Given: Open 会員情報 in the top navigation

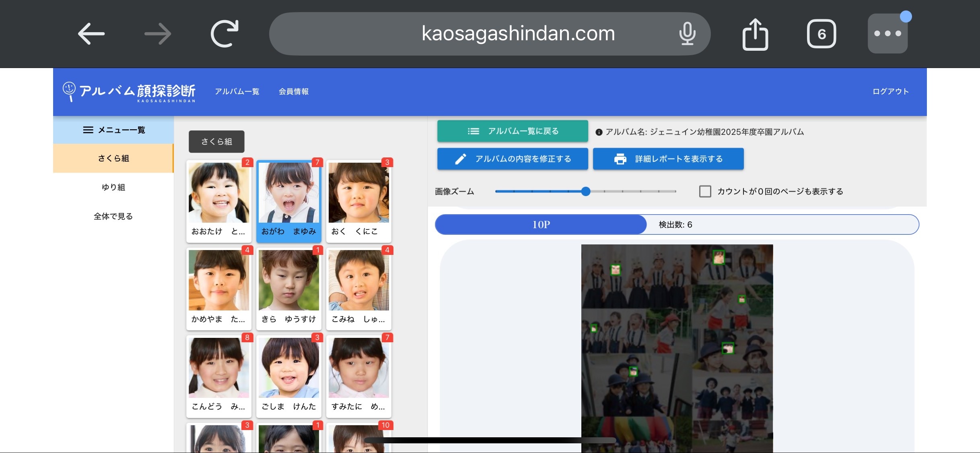Looking at the screenshot, I should pyautogui.click(x=294, y=92).
